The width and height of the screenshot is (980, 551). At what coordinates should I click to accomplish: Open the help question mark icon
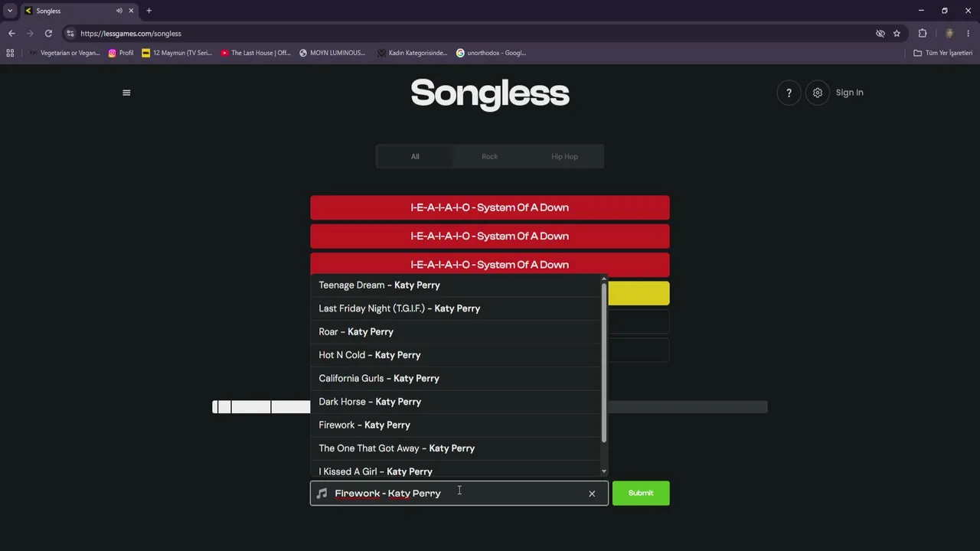pyautogui.click(x=789, y=93)
